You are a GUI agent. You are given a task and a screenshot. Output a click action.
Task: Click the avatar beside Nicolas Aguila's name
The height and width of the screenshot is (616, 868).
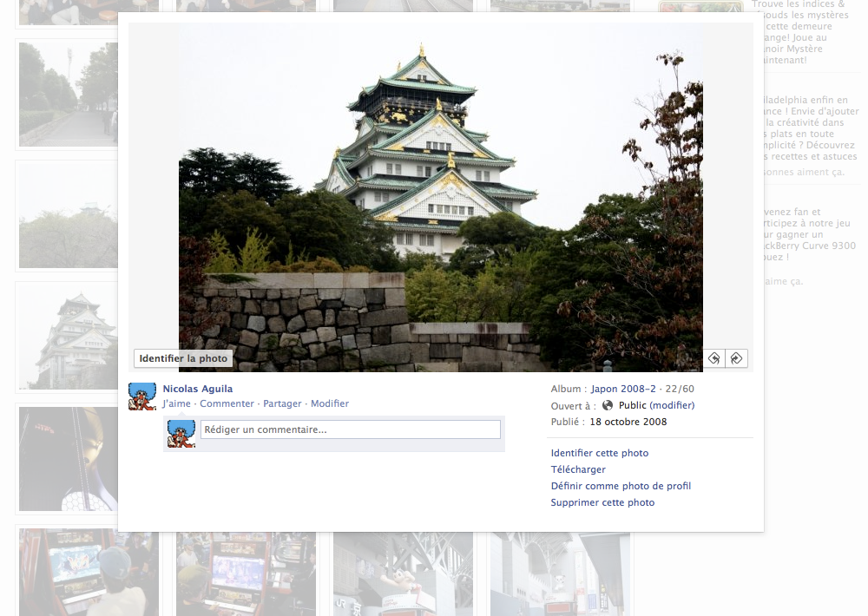point(142,396)
